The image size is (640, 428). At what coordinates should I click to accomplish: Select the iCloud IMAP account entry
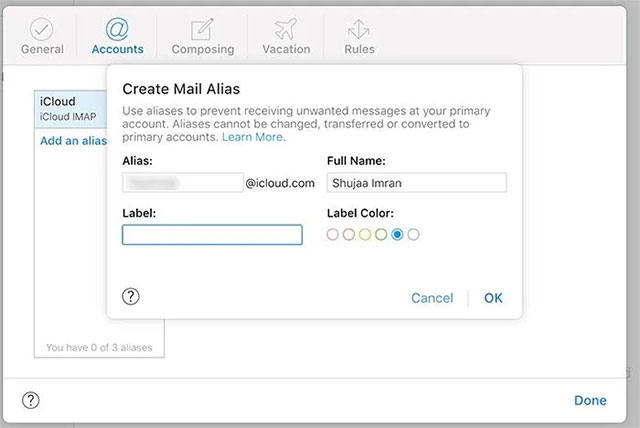[x=71, y=109]
